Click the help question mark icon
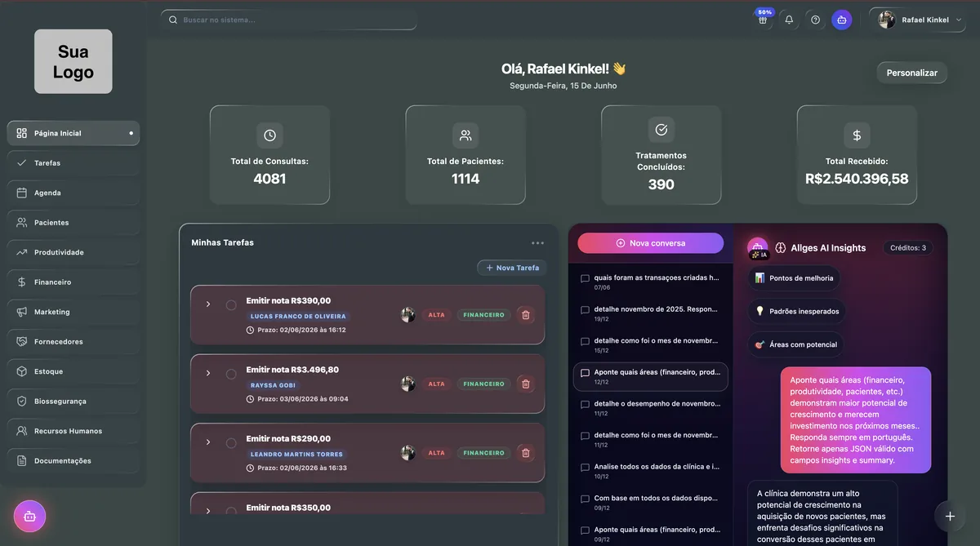 [815, 20]
